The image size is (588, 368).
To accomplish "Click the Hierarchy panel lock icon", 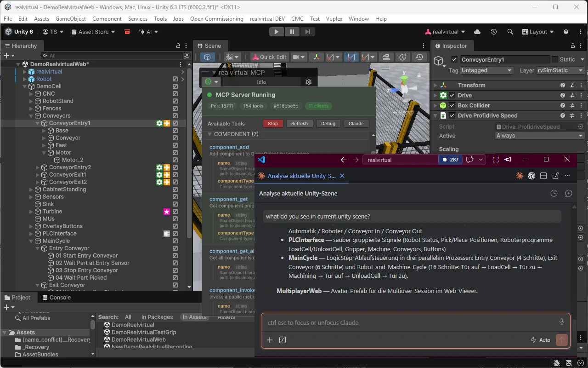I will click(x=178, y=46).
